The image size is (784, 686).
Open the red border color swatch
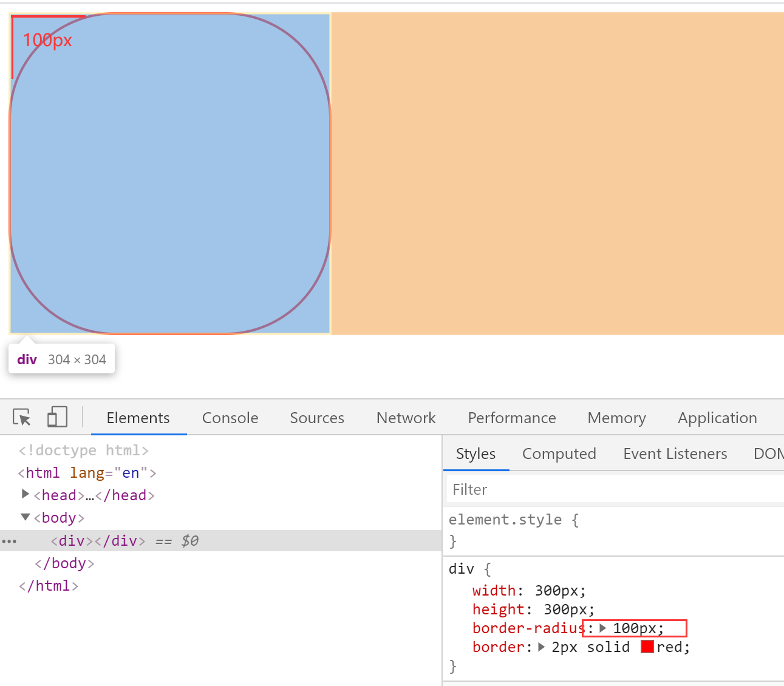647,647
